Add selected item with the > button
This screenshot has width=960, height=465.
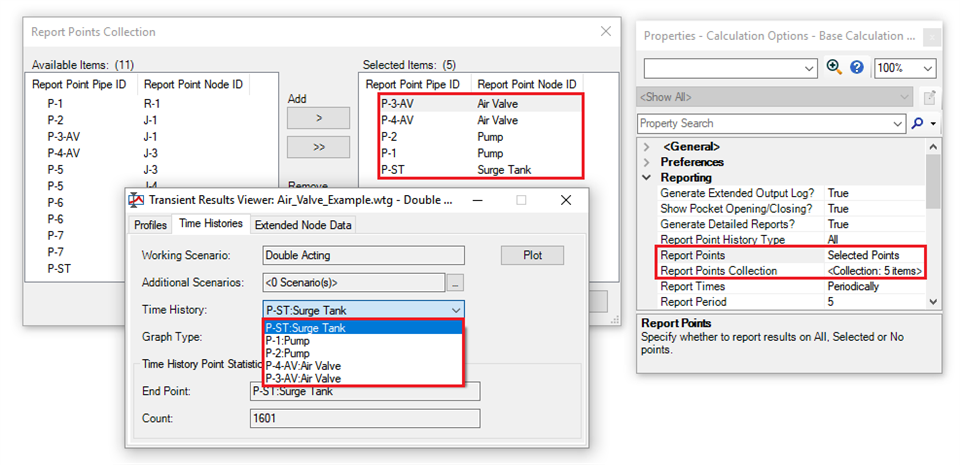coord(318,118)
